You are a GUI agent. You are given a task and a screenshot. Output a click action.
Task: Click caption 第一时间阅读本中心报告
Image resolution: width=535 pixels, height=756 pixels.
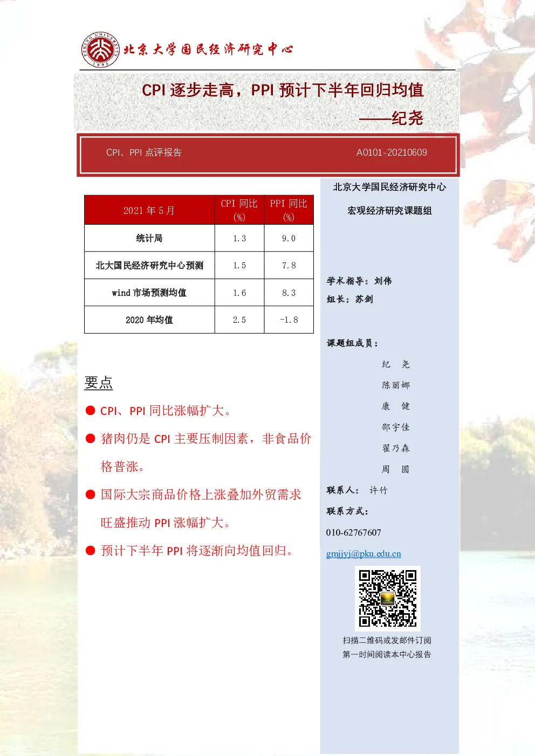pyautogui.click(x=387, y=654)
